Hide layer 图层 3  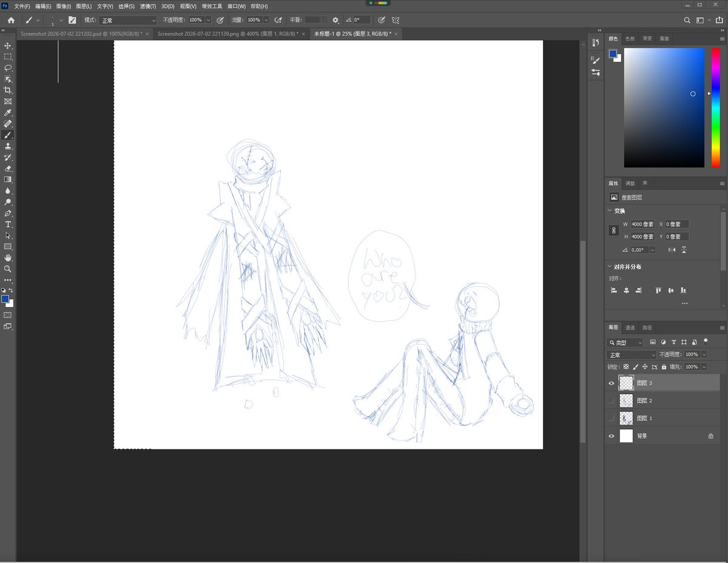coord(611,383)
